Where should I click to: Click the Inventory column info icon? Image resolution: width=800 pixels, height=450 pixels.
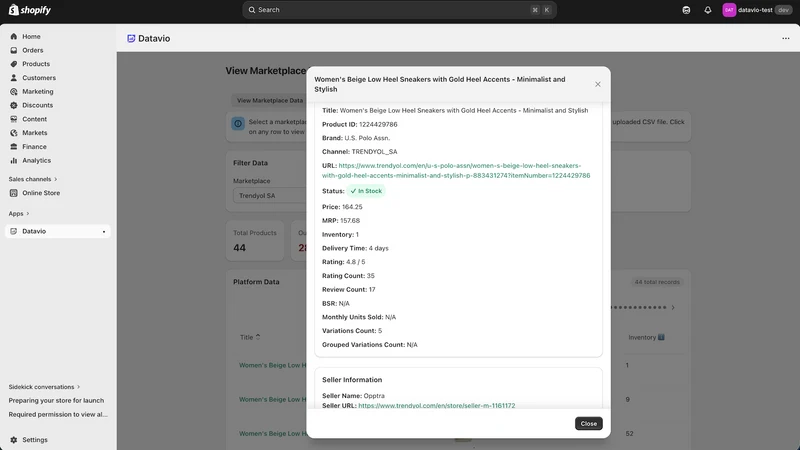point(661,337)
